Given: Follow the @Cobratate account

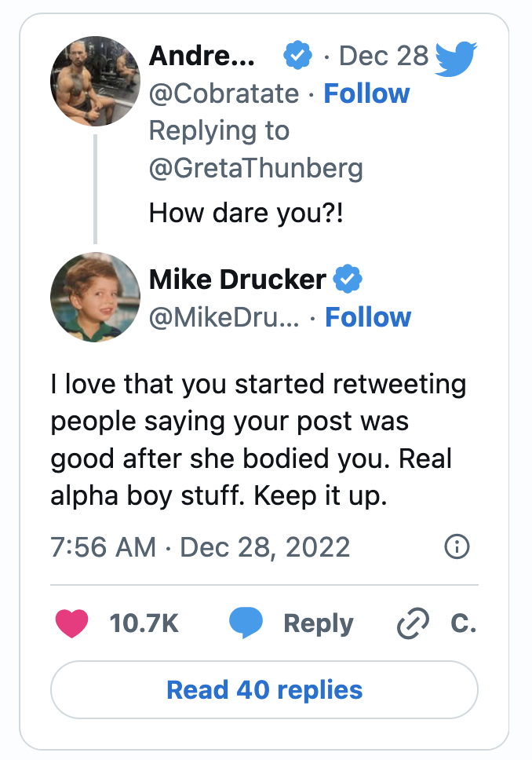Looking at the screenshot, I should (x=366, y=93).
